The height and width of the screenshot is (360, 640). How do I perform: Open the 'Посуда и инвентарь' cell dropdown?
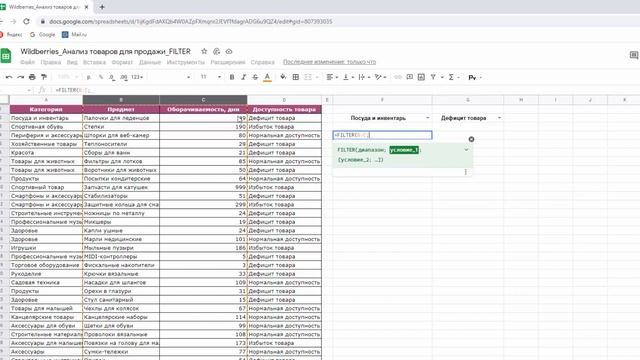tap(427, 118)
